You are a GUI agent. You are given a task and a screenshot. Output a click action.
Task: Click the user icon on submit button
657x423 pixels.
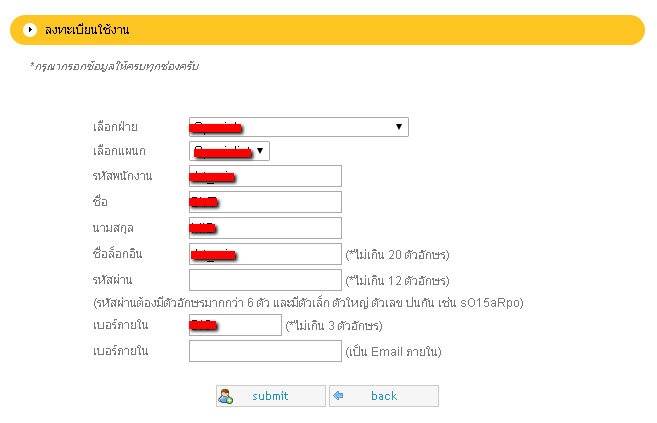pos(227,396)
